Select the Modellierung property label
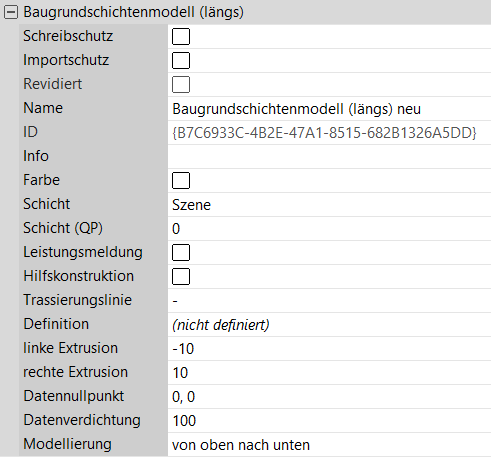The image size is (491, 457). pos(67,444)
